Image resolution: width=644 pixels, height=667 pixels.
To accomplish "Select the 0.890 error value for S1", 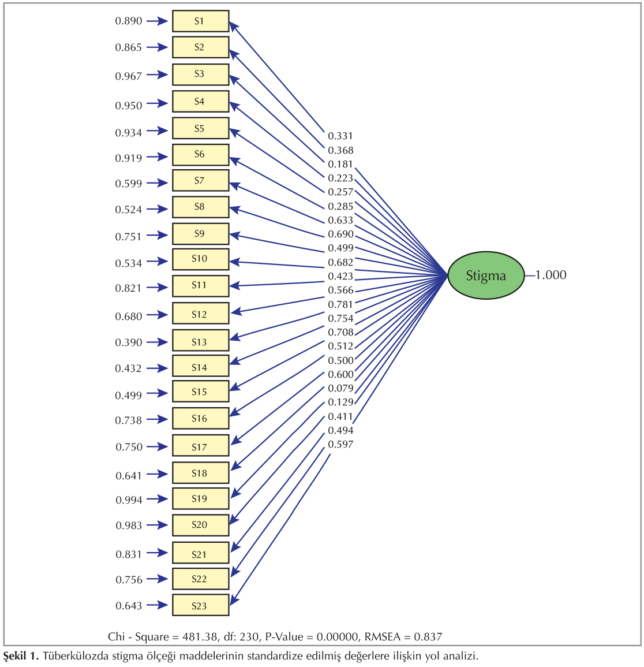I will click(x=128, y=21).
